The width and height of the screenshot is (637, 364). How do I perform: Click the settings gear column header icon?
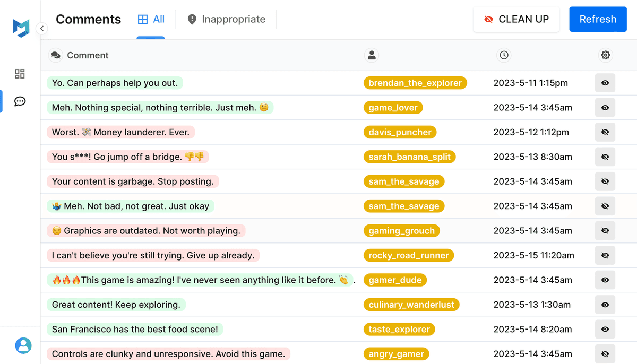[605, 55]
